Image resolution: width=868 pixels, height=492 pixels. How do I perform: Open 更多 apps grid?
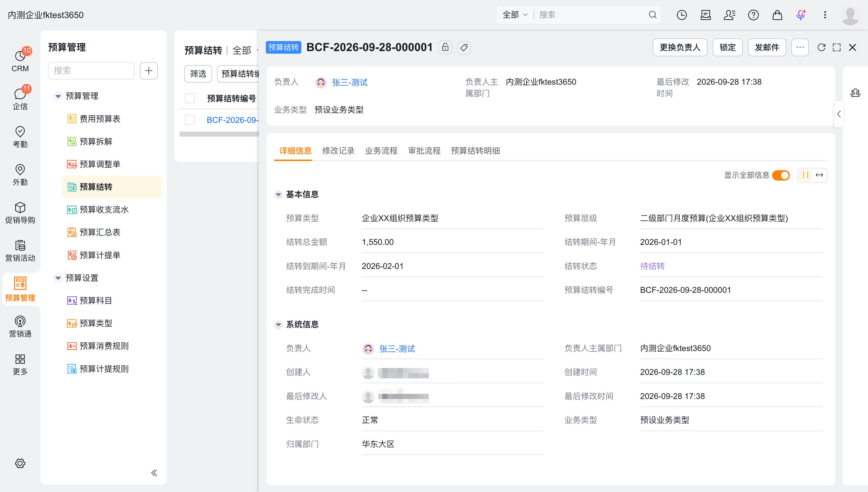(20, 364)
